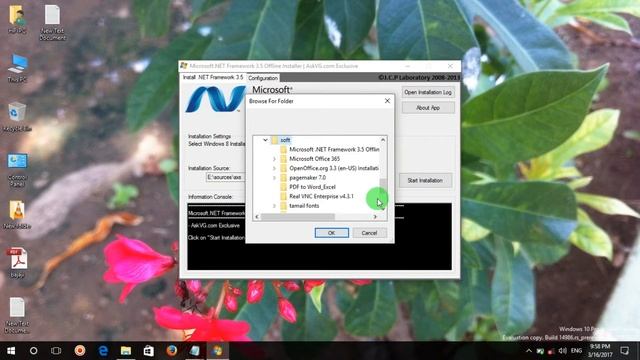Select the This PC desktop icon

(17, 68)
